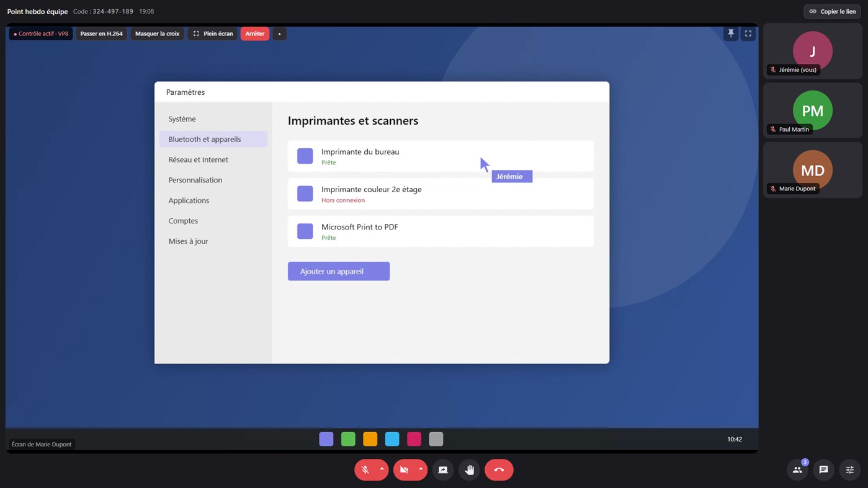Click the Imprimante du bureau printer icon
This screenshot has height=488, width=868.
pyautogui.click(x=305, y=156)
